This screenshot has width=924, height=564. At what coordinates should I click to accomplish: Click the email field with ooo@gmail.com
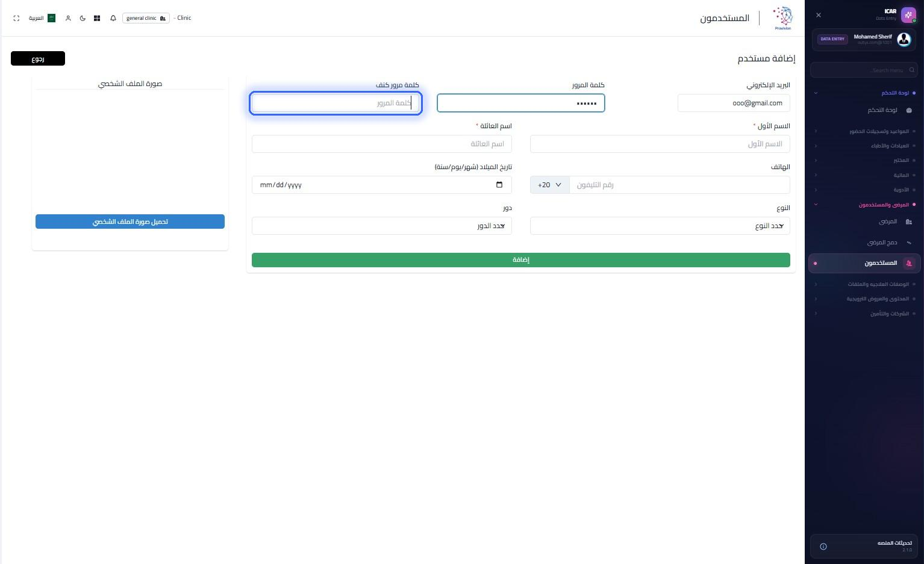point(734,103)
